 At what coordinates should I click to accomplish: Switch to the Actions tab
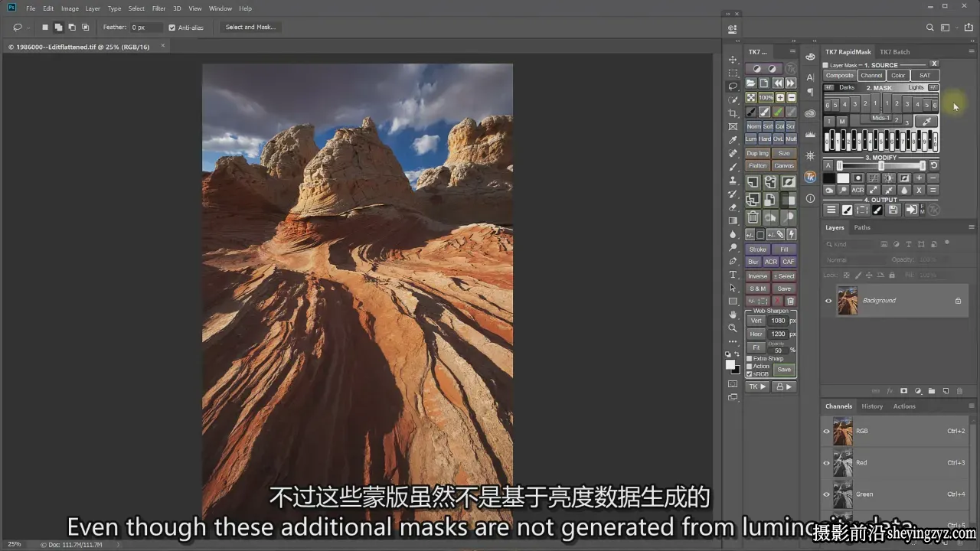point(904,406)
